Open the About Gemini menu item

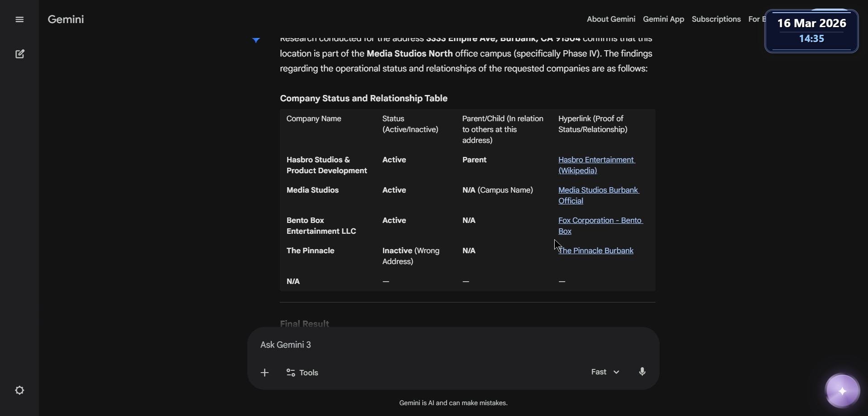pyautogui.click(x=611, y=19)
